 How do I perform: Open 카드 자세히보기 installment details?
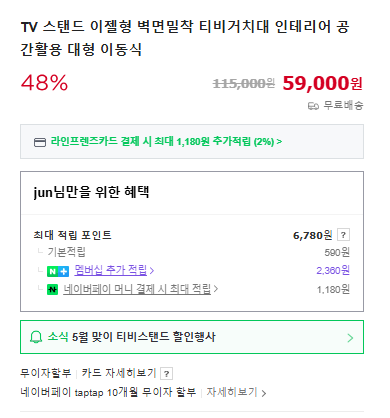(119, 373)
